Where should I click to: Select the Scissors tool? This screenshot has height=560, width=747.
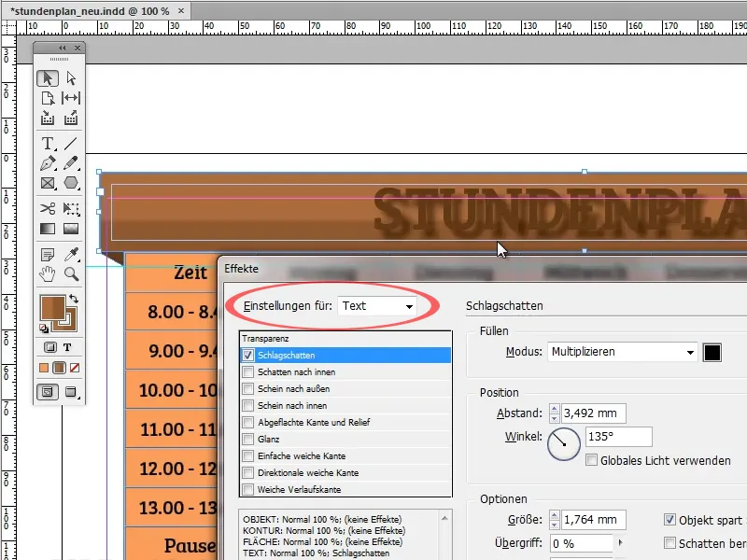(x=48, y=208)
